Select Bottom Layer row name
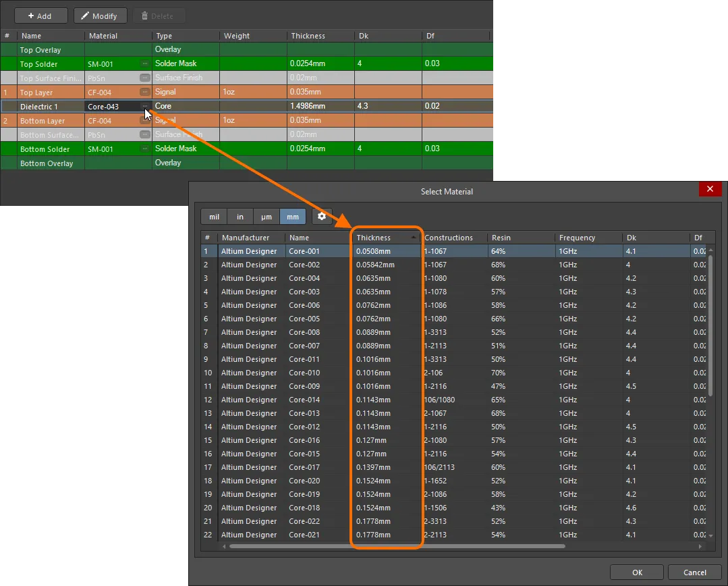Screen dimensions: 728x586 43,121
